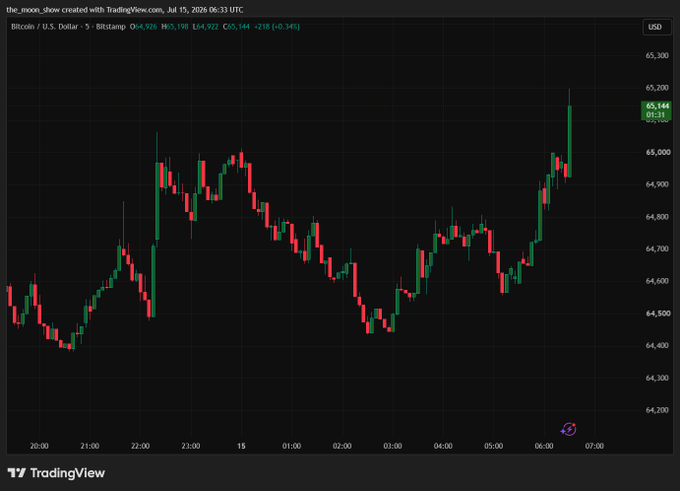Image resolution: width=680 pixels, height=491 pixels.
Task: Click the USD currency button
Action: tap(657, 27)
